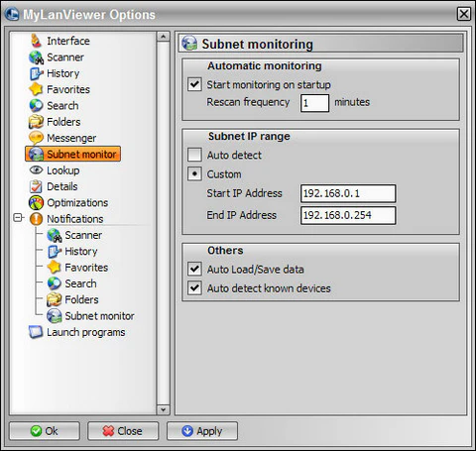Disable Start monitoring on startup
This screenshot has width=476, height=451.
tap(194, 84)
